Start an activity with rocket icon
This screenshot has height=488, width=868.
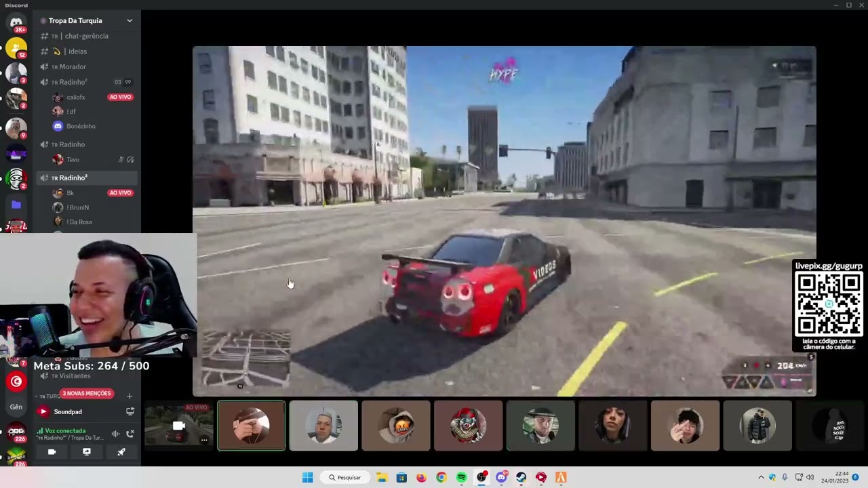[x=121, y=451]
